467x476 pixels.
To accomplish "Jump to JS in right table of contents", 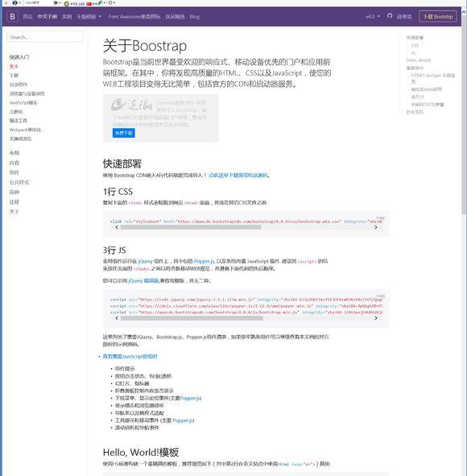I will (413, 53).
